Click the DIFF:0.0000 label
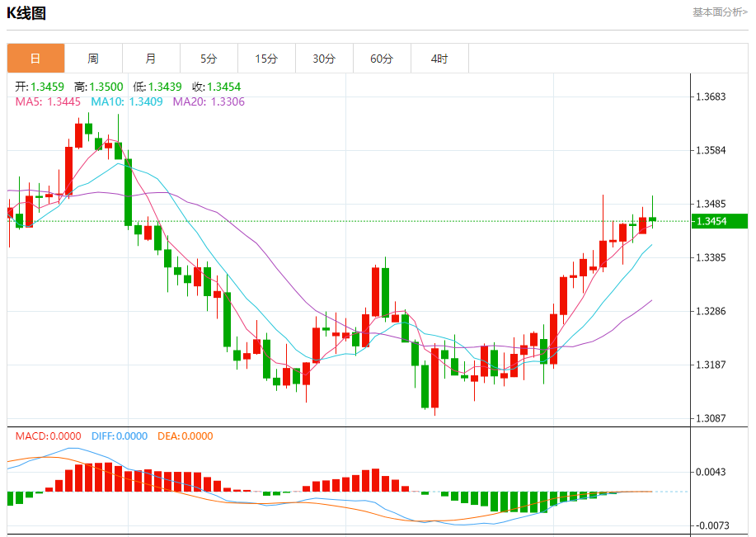This screenshot has height=537, width=756. 120,436
